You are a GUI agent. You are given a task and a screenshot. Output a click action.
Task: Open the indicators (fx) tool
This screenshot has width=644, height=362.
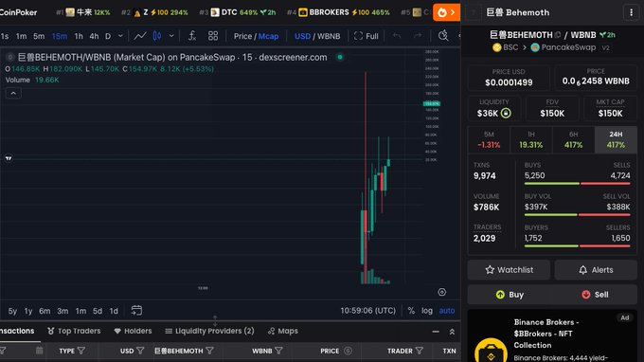(192, 36)
